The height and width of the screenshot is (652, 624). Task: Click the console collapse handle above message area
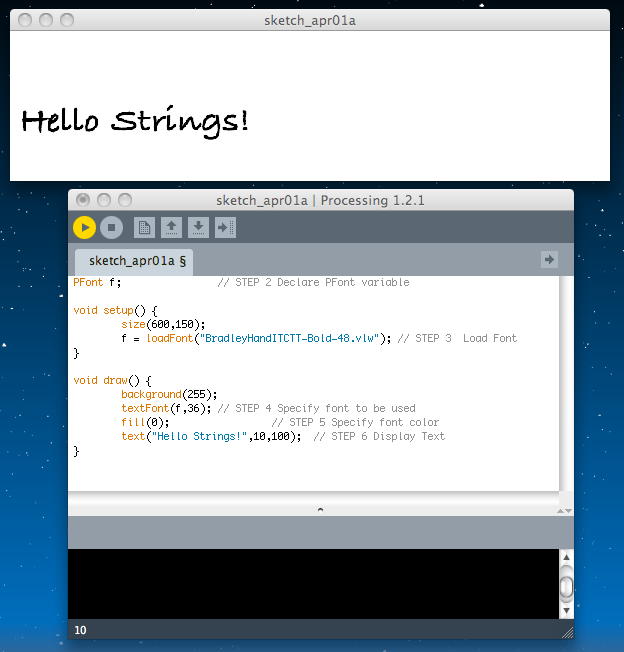320,509
